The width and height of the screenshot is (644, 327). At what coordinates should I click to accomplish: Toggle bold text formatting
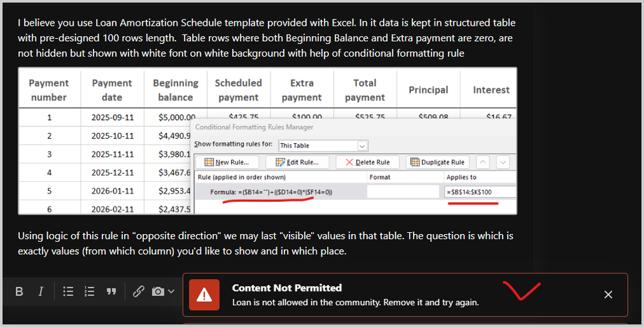click(x=19, y=292)
